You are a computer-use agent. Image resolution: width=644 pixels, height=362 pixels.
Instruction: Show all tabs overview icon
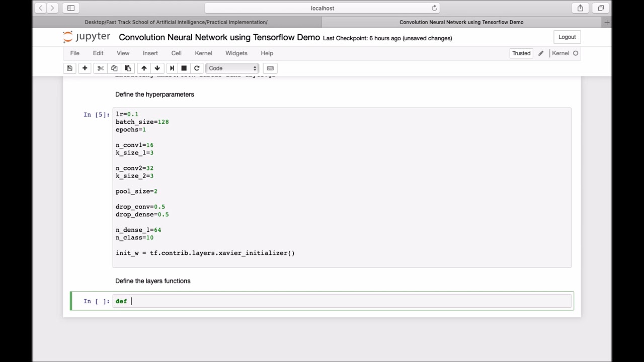point(601,8)
